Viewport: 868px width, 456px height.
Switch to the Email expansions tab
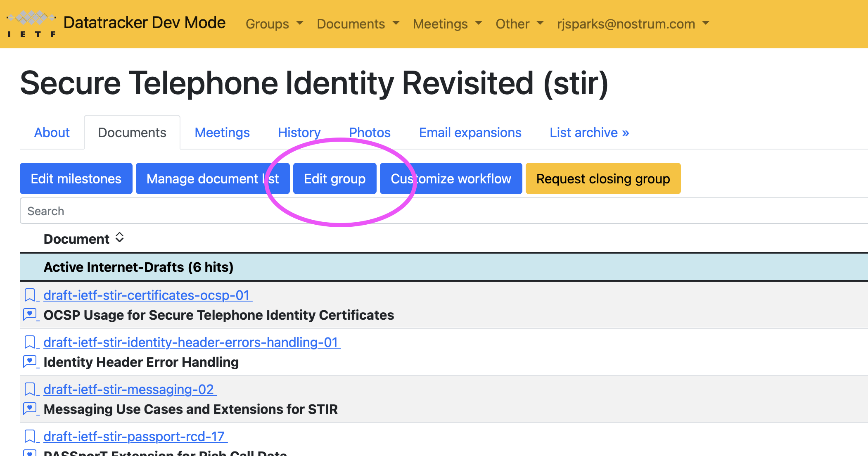click(x=470, y=133)
